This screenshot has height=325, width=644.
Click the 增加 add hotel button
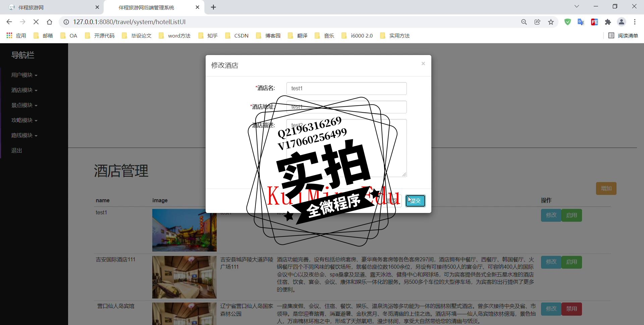(606, 188)
